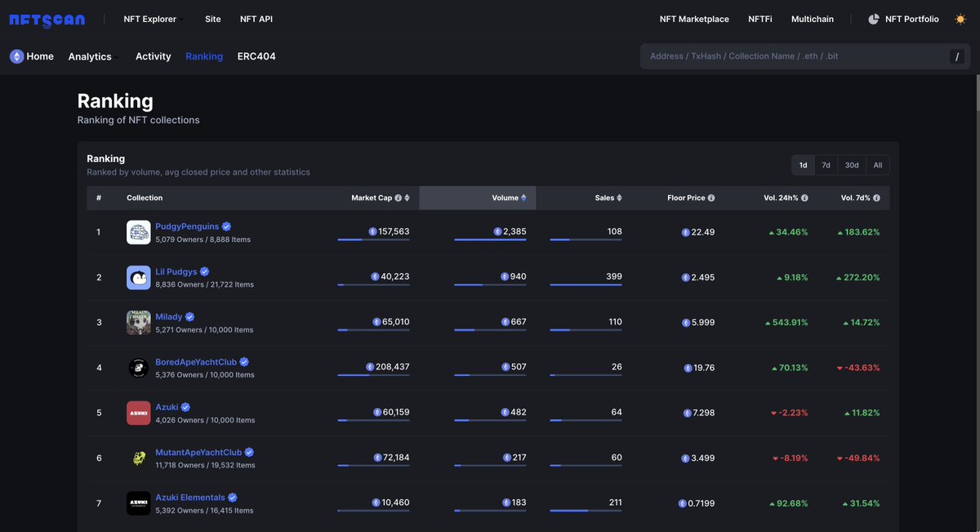Click the Market Cap info icon

click(399, 198)
